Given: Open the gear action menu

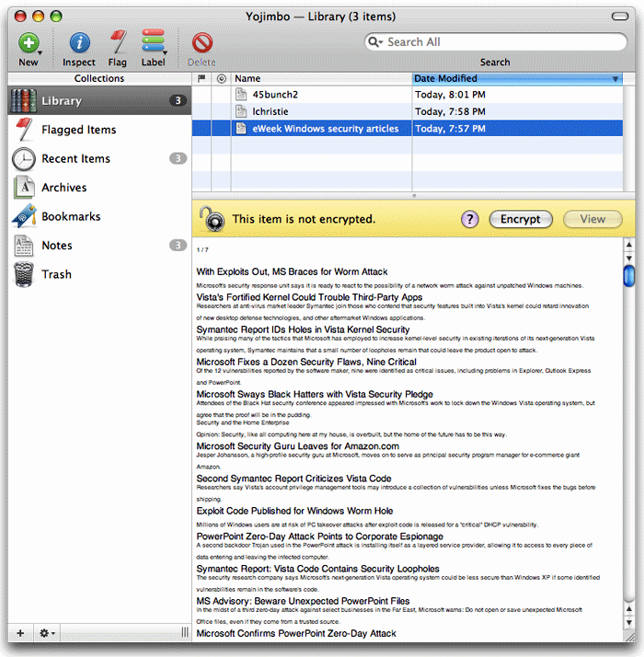Looking at the screenshot, I should pos(47,633).
